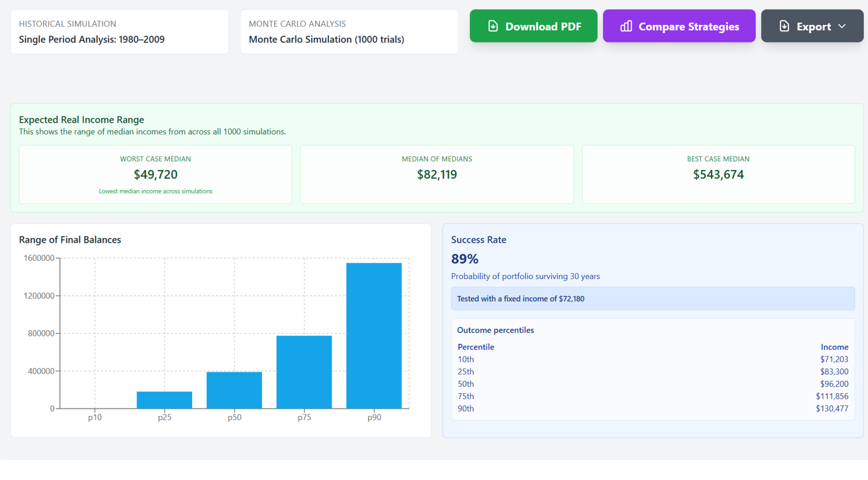Select the p90 bar in the chart
Screen dimensions: 868x480
(374, 334)
